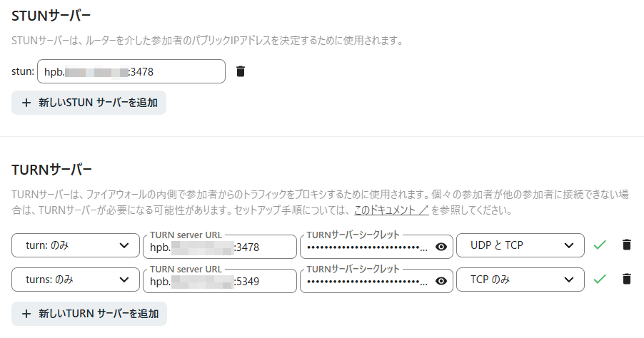Click green checkmark for port 3478 TURN server
Screen dimensions: 644x338
click(x=600, y=245)
